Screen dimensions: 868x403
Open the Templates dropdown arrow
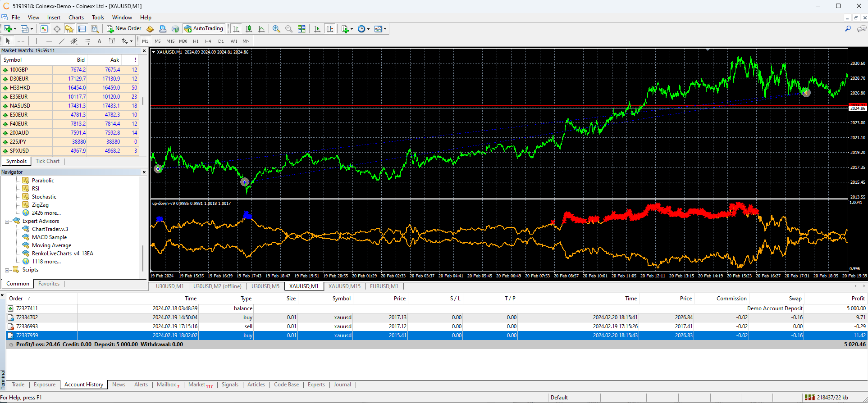click(385, 29)
